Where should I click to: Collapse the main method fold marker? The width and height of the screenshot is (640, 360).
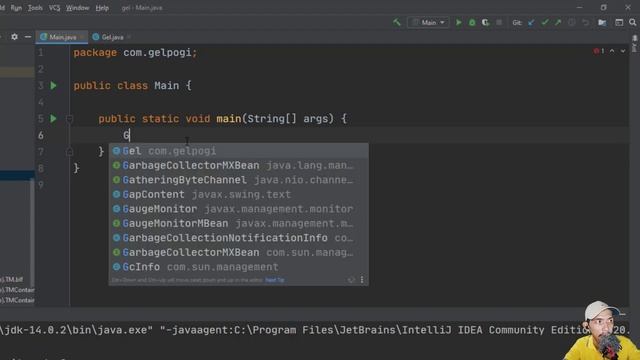coord(69,119)
